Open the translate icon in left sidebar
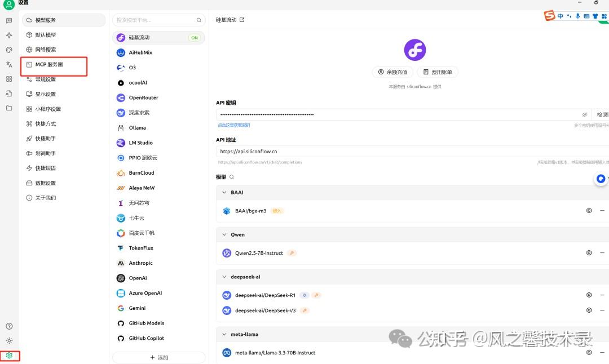609x364 pixels. (9, 64)
